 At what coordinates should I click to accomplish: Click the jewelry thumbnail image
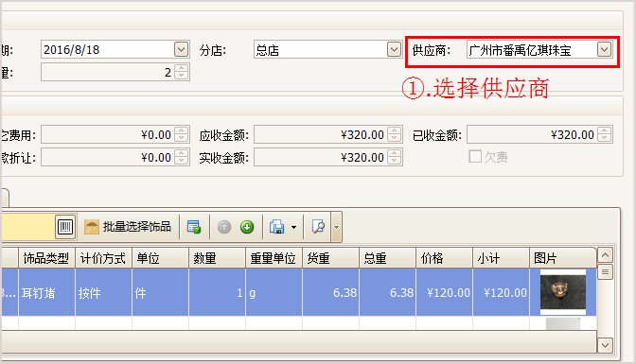click(x=563, y=292)
